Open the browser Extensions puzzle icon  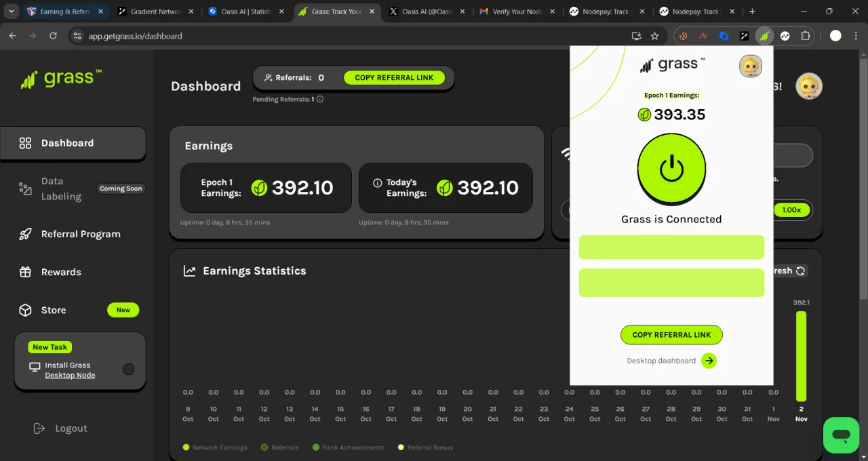pos(806,36)
